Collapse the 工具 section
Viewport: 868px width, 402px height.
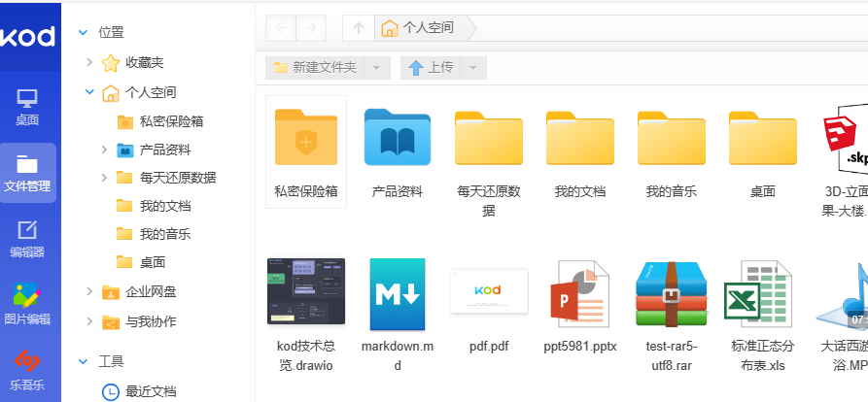[x=83, y=361]
